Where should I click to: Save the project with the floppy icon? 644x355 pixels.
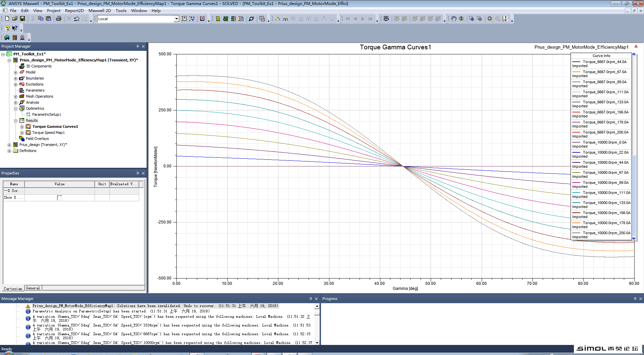(x=22, y=19)
